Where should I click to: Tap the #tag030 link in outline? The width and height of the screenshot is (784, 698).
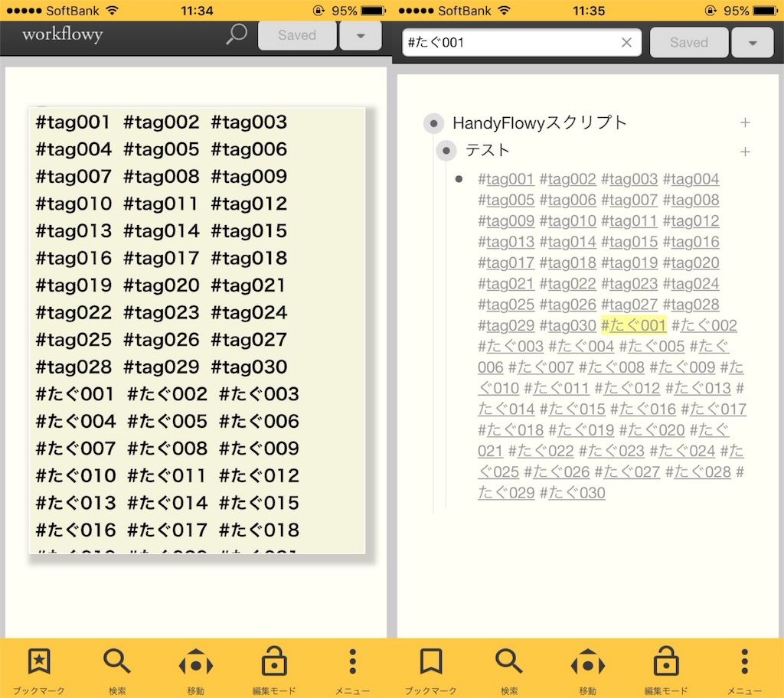click(x=568, y=325)
